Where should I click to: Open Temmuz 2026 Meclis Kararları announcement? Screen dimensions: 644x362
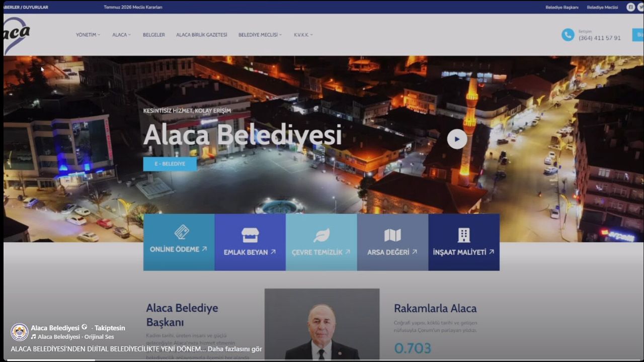coord(133,7)
